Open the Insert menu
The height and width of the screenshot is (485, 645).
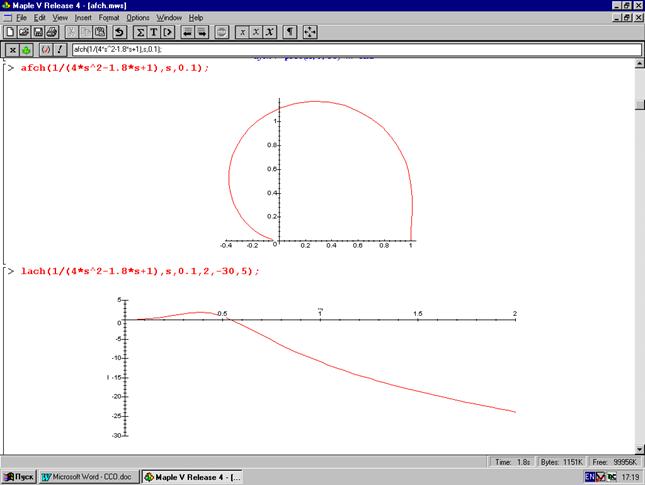(x=83, y=18)
